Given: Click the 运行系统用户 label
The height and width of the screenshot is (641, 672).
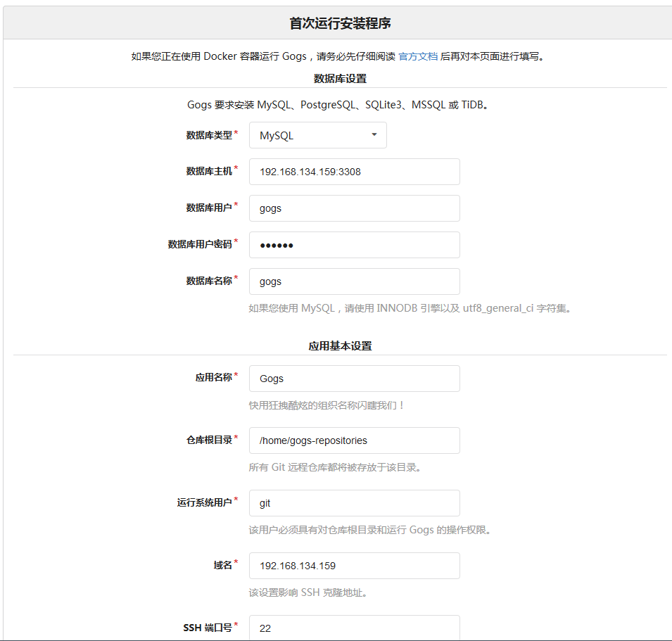Looking at the screenshot, I should tap(205, 502).
